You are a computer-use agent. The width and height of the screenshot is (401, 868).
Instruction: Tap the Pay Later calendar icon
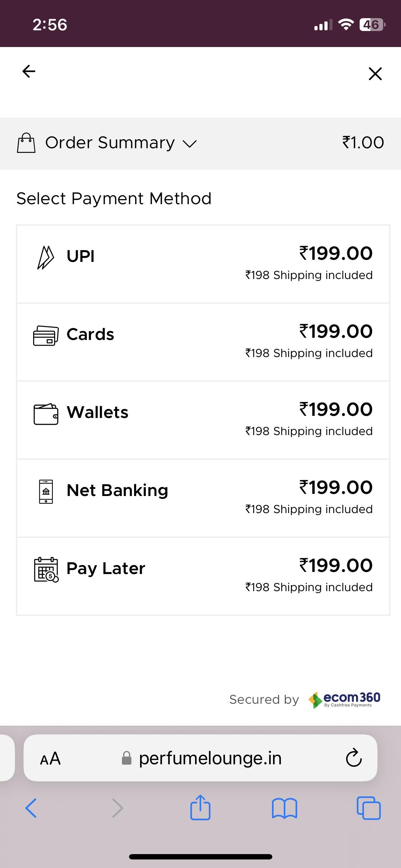tap(46, 570)
